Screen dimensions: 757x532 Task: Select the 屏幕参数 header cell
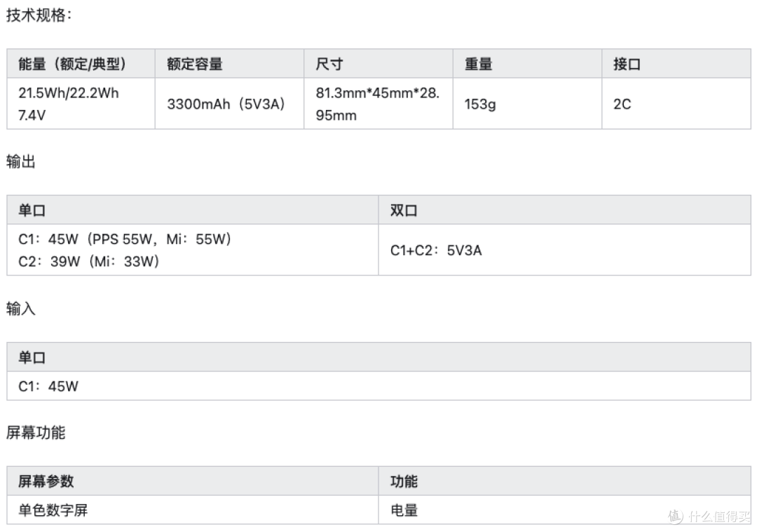192,481
